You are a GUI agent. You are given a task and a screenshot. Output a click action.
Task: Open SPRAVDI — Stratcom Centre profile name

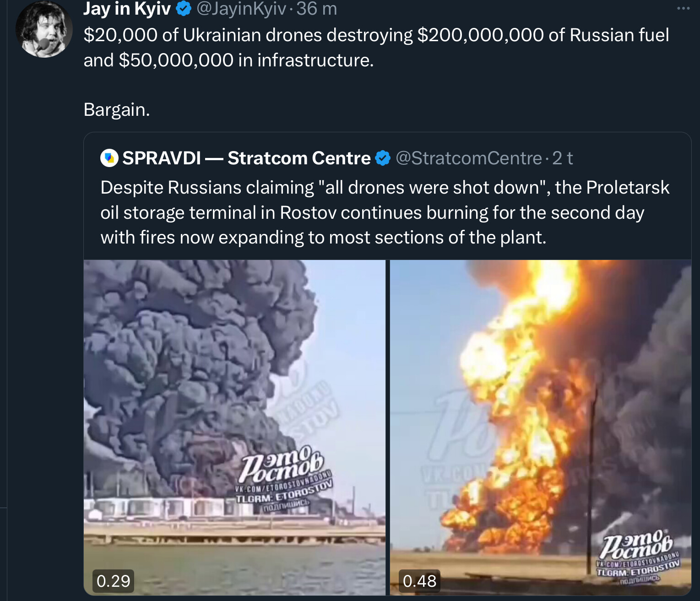pyautogui.click(x=246, y=158)
